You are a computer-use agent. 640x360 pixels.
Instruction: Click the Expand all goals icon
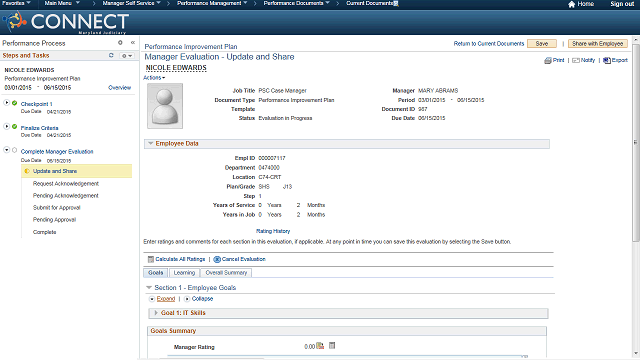point(152,299)
